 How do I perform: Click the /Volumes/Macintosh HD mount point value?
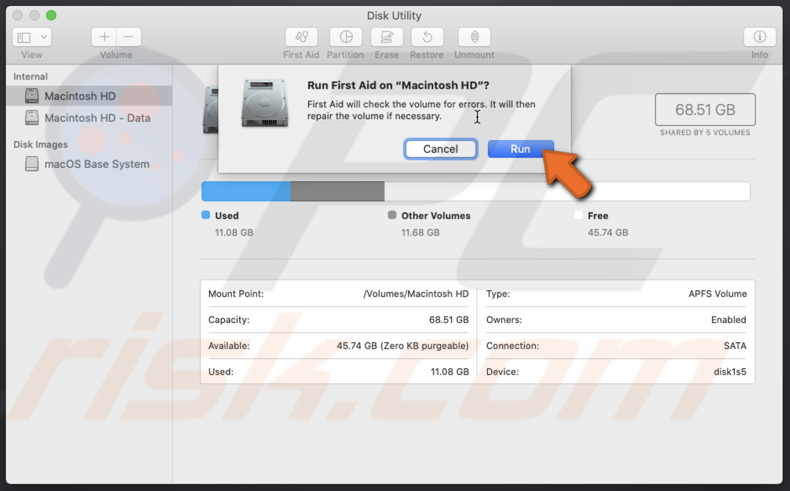click(416, 294)
